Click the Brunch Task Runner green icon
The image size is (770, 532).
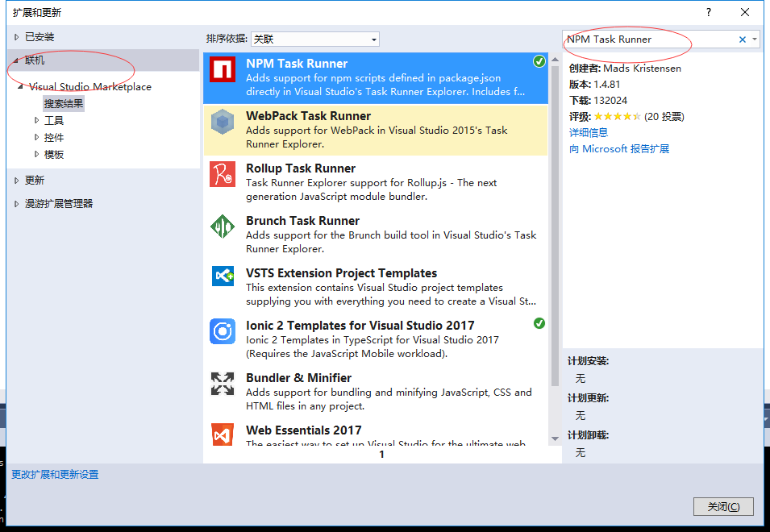point(223,227)
